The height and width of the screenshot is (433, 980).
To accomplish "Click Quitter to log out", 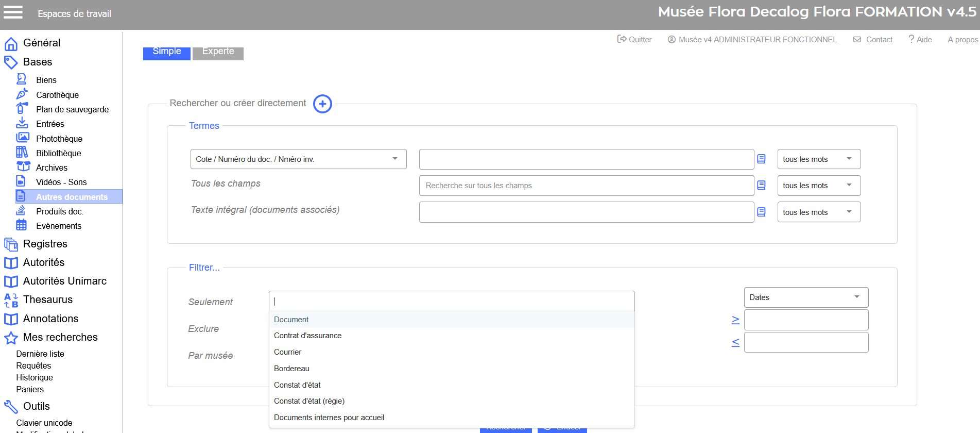I will [x=634, y=40].
